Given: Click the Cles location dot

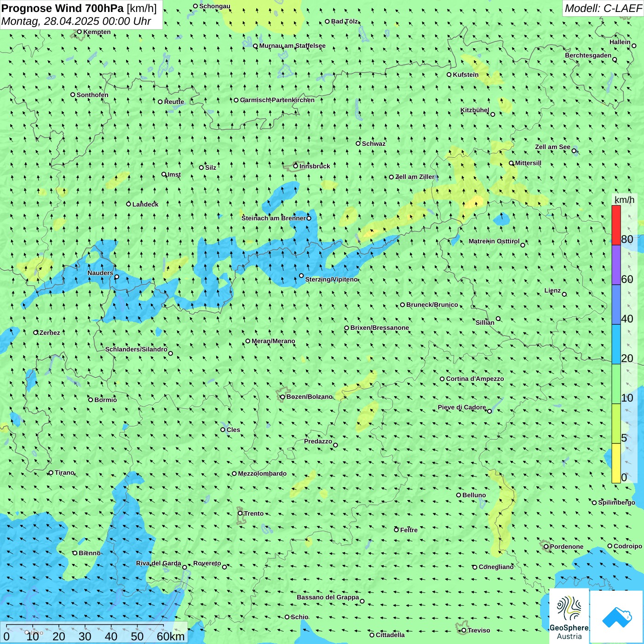Looking at the screenshot, I should point(223,430).
